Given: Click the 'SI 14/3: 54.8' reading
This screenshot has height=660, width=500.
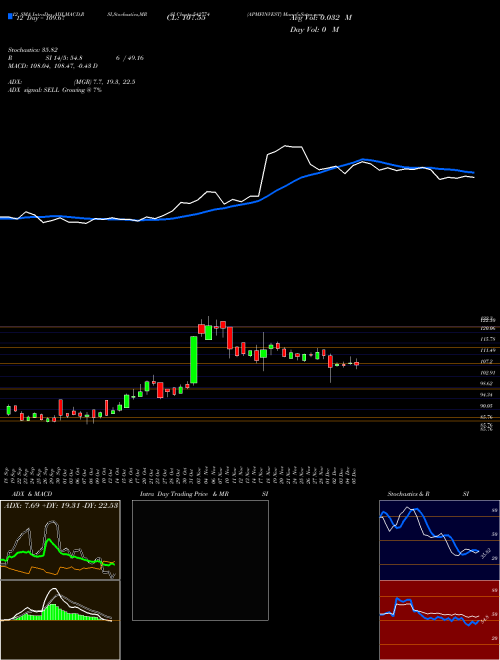Looking at the screenshot, I should click(64, 58).
